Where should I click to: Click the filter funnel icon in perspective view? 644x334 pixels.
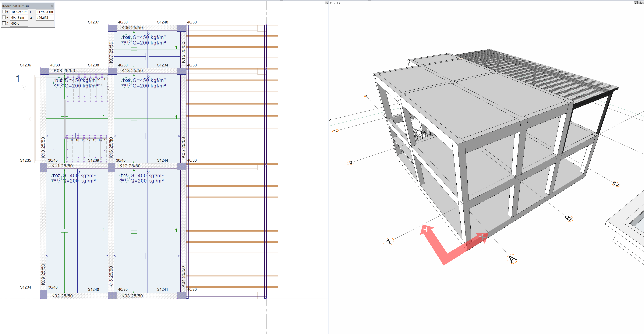pos(636,3)
